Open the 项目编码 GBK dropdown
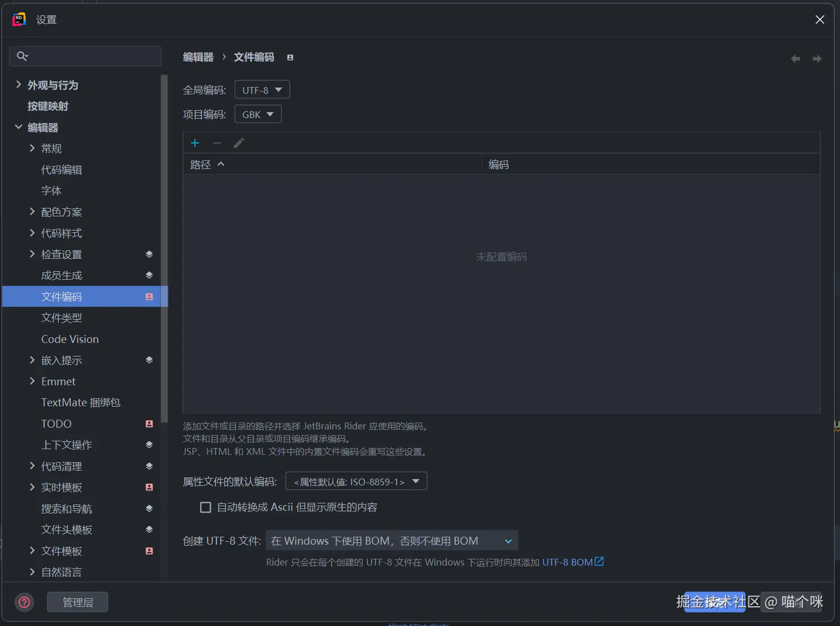The height and width of the screenshot is (626, 840). pos(258,114)
